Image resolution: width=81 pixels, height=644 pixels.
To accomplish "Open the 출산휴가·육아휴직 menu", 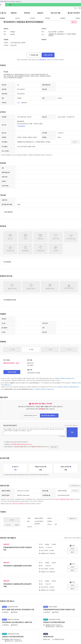I will [x=74, y=13].
